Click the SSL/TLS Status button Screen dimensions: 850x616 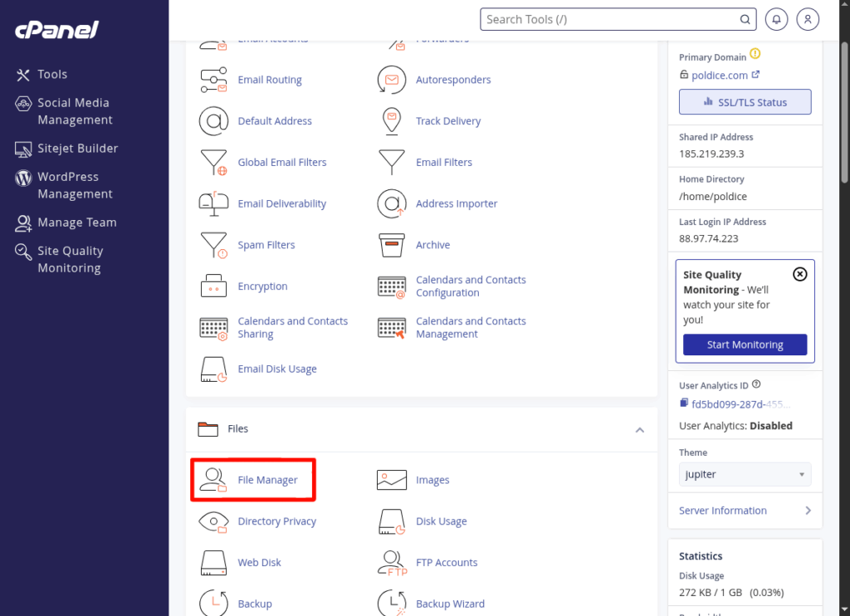(x=745, y=102)
